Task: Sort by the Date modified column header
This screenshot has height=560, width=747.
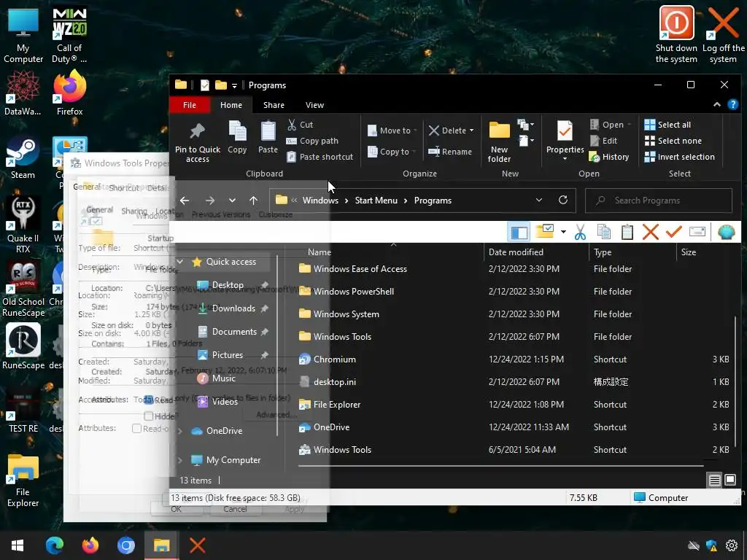Action: 536,252
